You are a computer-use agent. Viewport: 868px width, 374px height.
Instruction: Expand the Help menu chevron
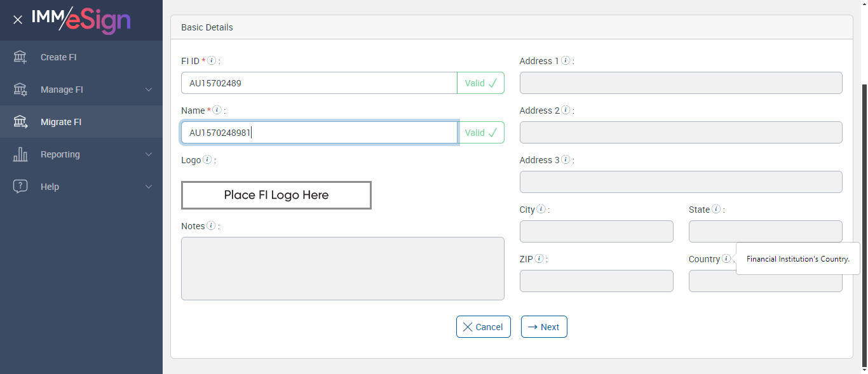click(149, 187)
